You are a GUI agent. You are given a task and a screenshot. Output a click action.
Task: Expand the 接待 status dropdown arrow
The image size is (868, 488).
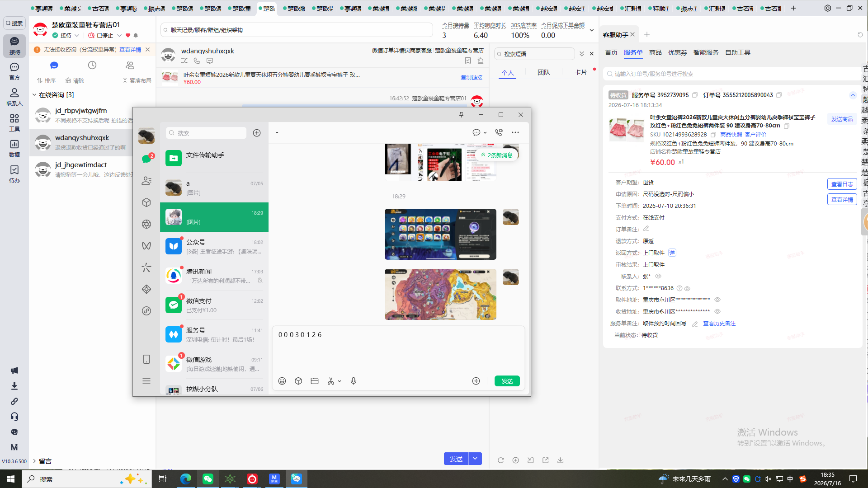click(x=77, y=35)
